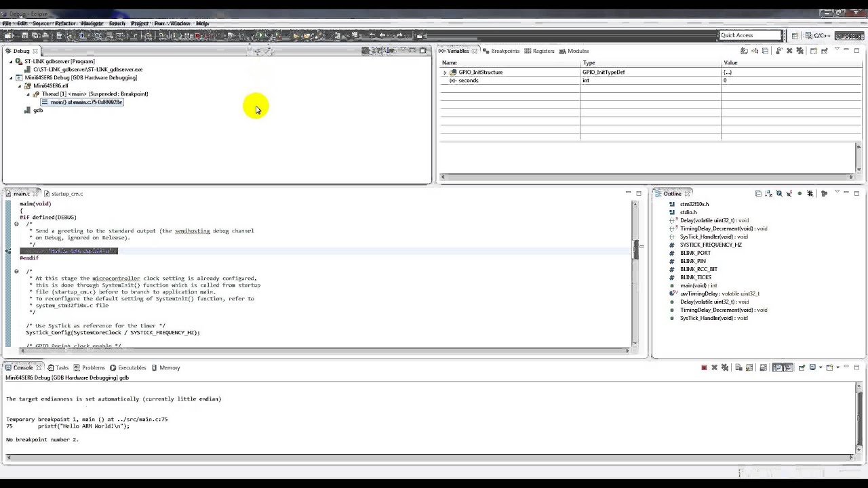
Task: Select gdb process in Debug tree
Action: (x=34, y=110)
